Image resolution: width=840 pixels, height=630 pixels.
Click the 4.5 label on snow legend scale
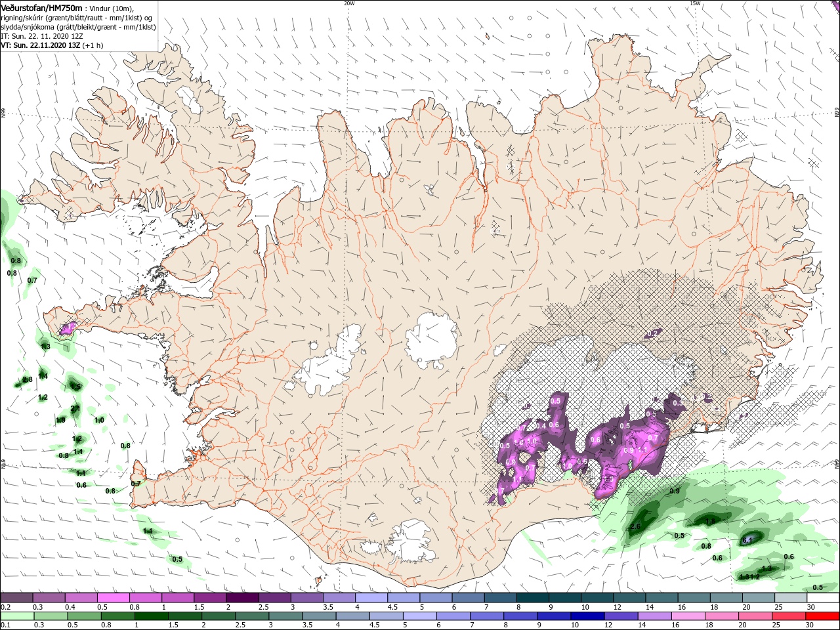(x=392, y=607)
